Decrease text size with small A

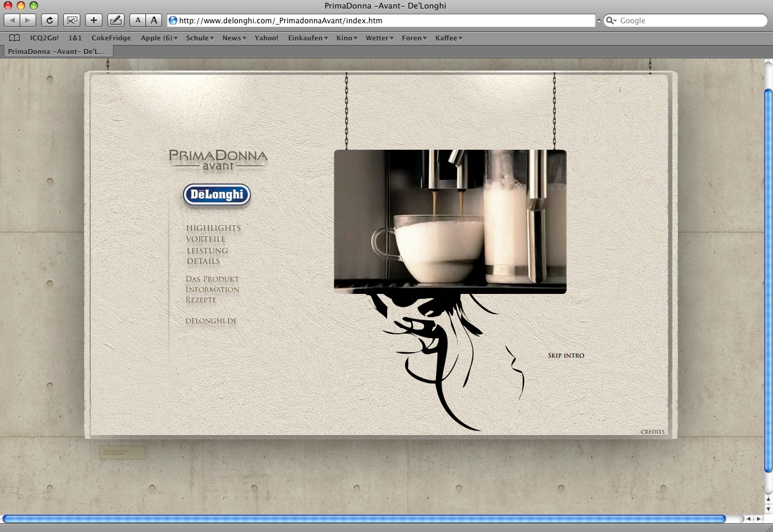point(138,20)
